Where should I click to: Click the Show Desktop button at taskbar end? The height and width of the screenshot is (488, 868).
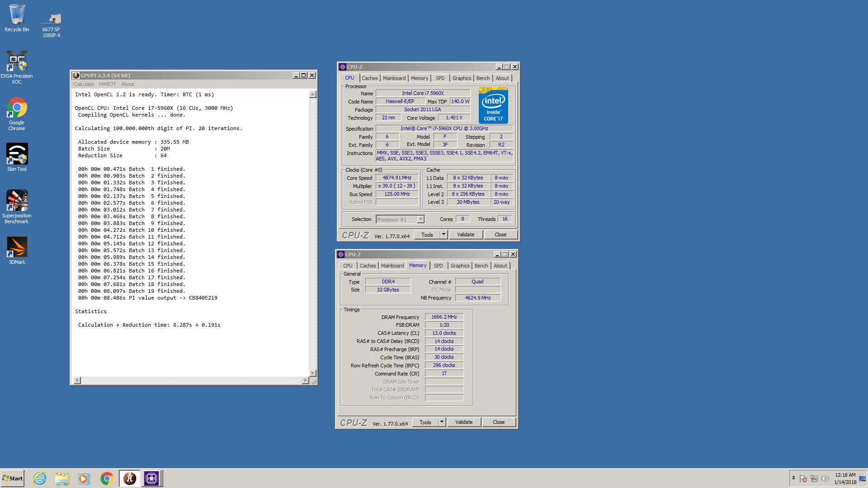[863, 479]
